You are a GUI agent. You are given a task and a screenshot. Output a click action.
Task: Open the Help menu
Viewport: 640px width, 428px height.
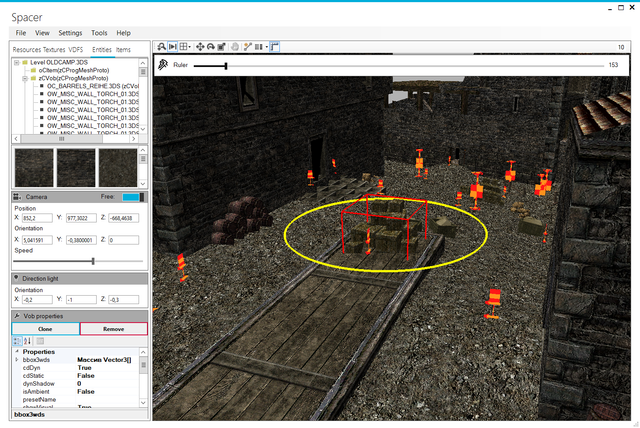(x=123, y=33)
